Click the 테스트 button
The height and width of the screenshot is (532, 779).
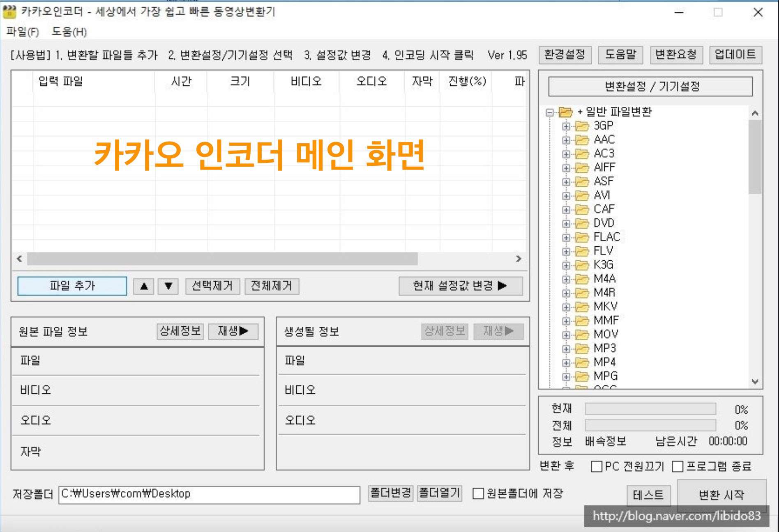(648, 495)
